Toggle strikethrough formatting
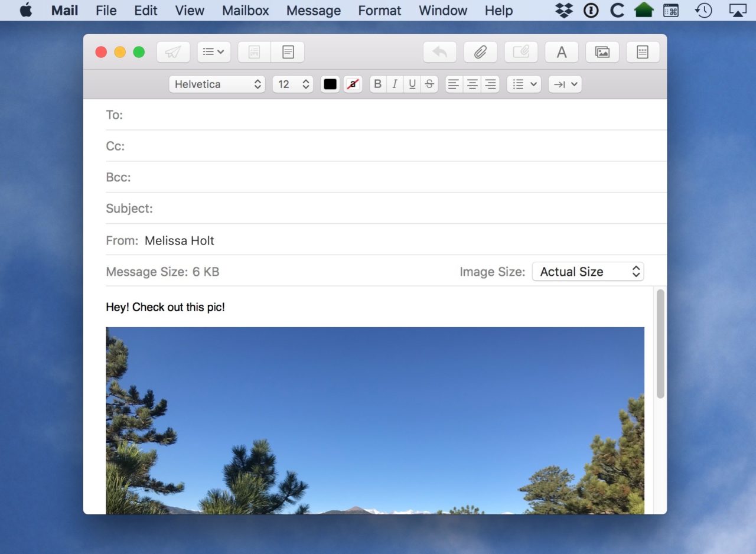Image resolution: width=756 pixels, height=554 pixels. tap(429, 84)
